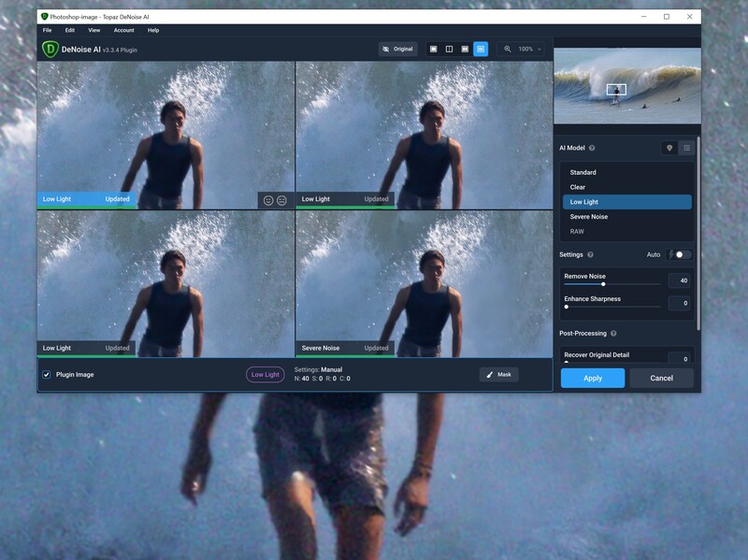Open the File menu
Viewport: 748px width, 560px height.
point(48,30)
